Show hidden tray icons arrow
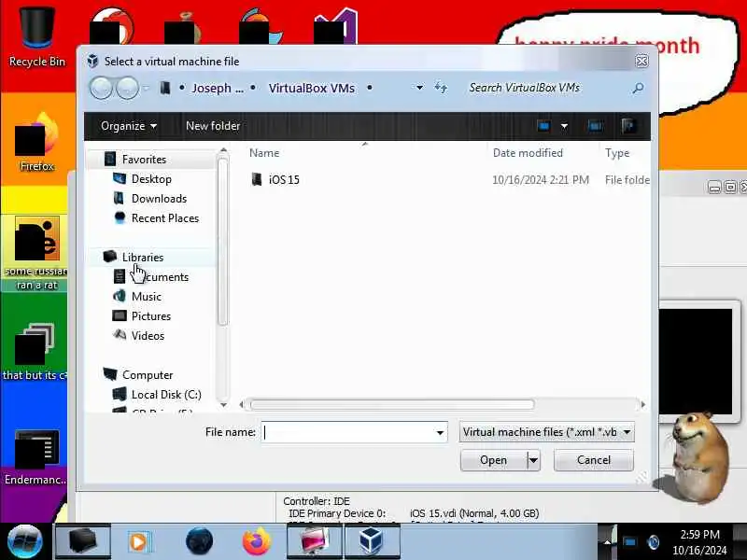 pos(608,542)
